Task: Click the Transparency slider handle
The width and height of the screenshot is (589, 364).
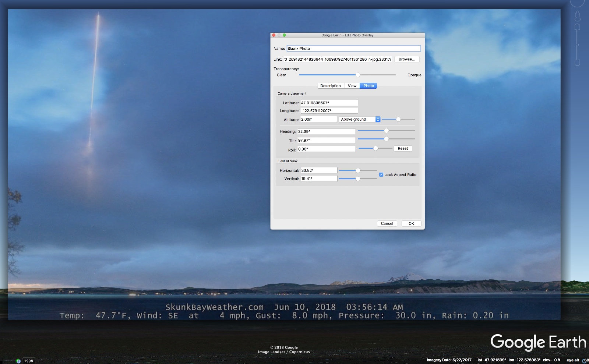Action: click(357, 75)
